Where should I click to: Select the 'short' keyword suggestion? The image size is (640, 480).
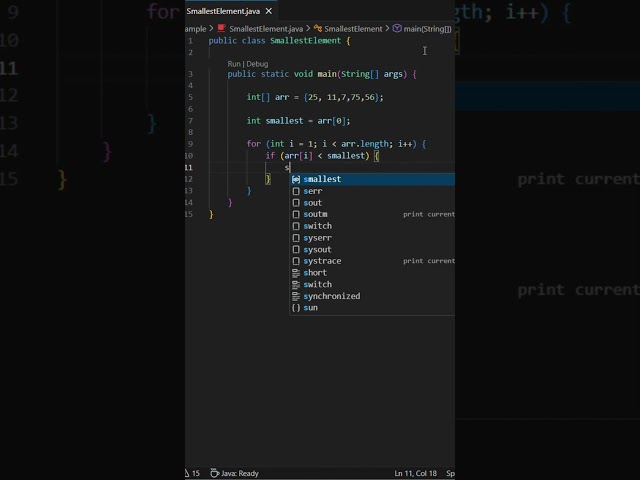point(372,273)
